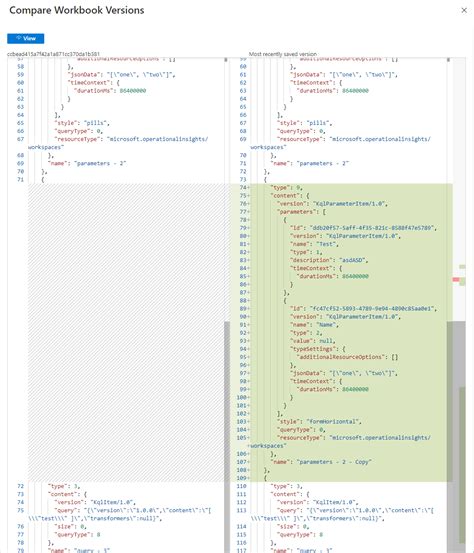Image resolution: width=474 pixels, height=553 pixels.
Task: Click line 72 "type": 3 in left pane
Action: click(64, 486)
